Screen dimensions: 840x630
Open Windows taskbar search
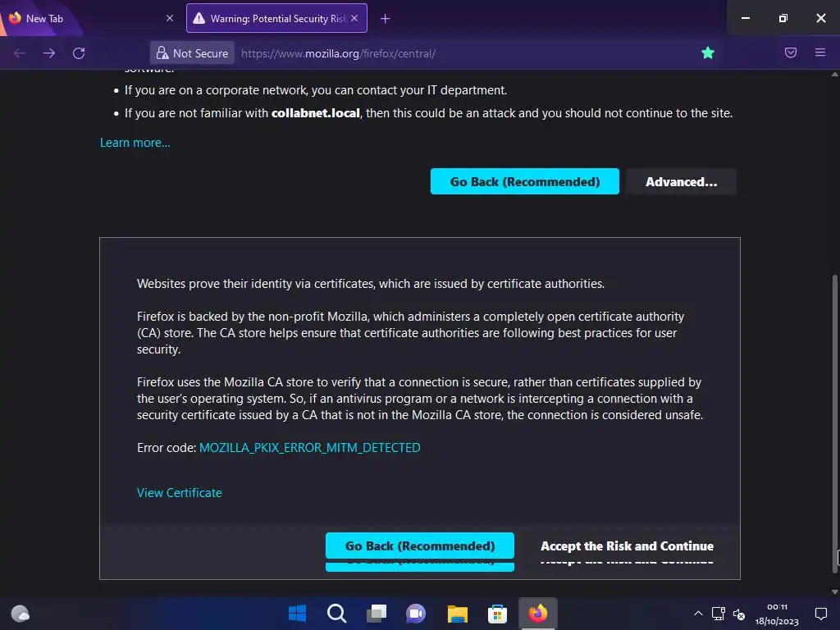337,613
